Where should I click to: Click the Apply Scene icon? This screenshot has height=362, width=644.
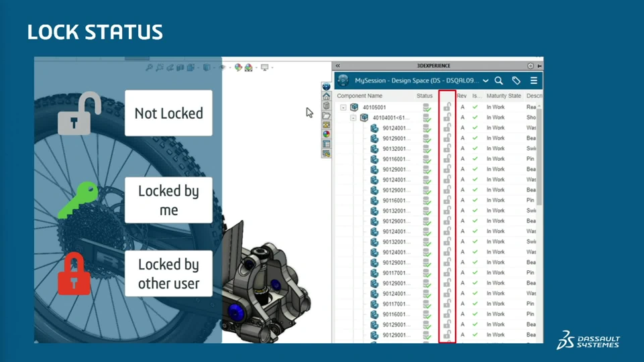(248, 68)
